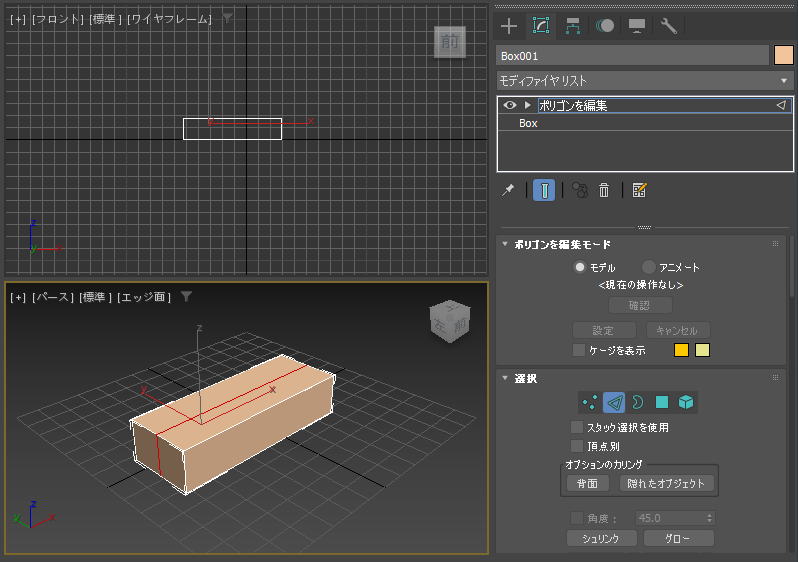The image size is (798, 562).
Task: Open the モディファイヤ リスト dropdown
Action: coord(644,80)
